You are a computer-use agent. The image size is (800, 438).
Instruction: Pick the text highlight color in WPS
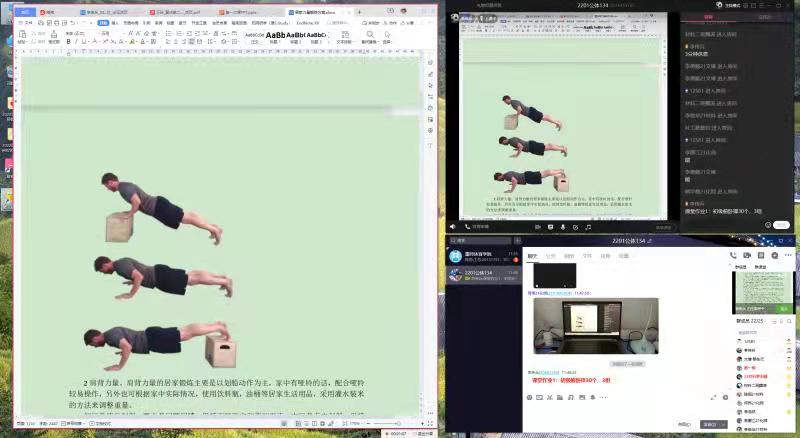(132, 42)
